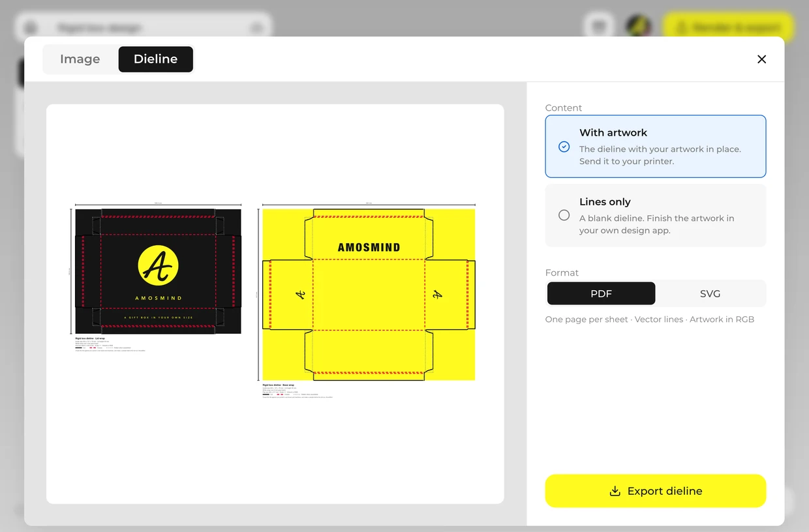This screenshot has height=532, width=809.
Task: Click the user avatar icon behind the dialog
Action: 639,27
